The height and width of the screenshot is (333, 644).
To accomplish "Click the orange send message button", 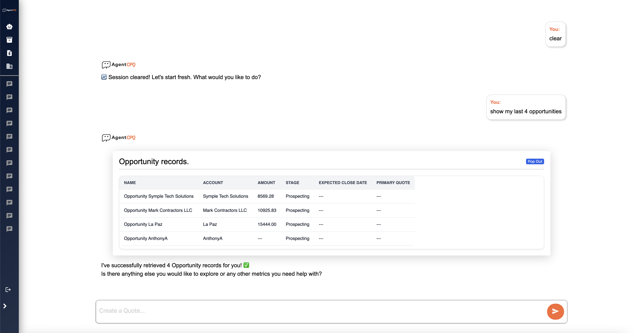I will [555, 311].
